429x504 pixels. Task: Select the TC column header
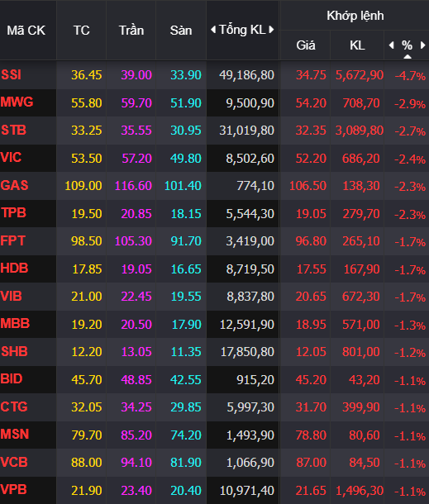click(81, 31)
